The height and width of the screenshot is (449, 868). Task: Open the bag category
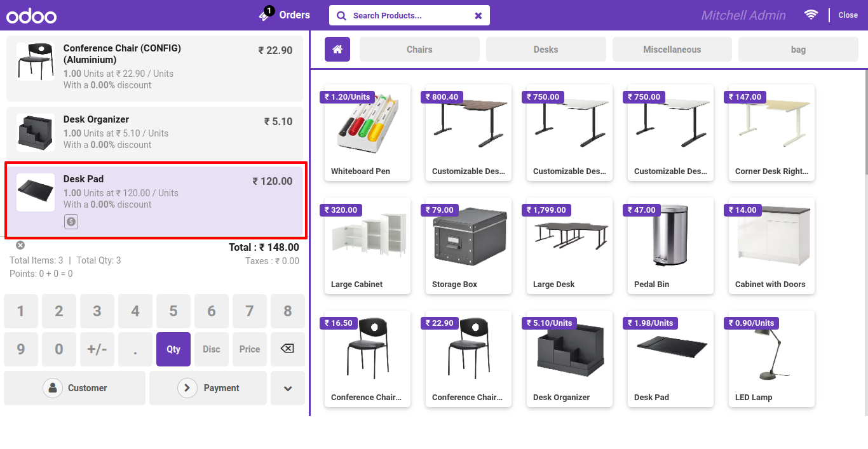pyautogui.click(x=799, y=49)
